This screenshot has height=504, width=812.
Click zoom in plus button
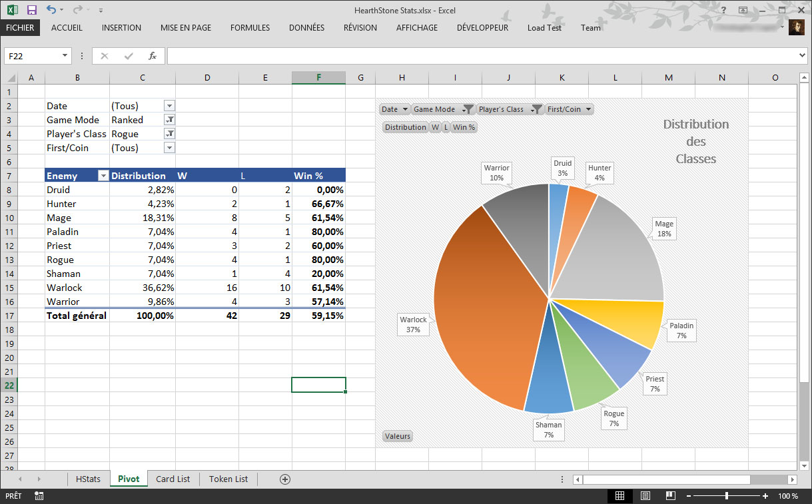coord(765,496)
